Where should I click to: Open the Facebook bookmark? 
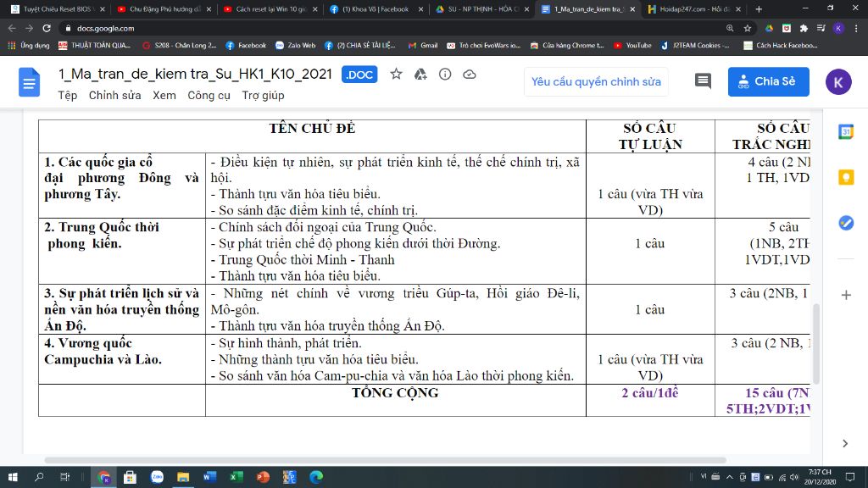pos(246,46)
